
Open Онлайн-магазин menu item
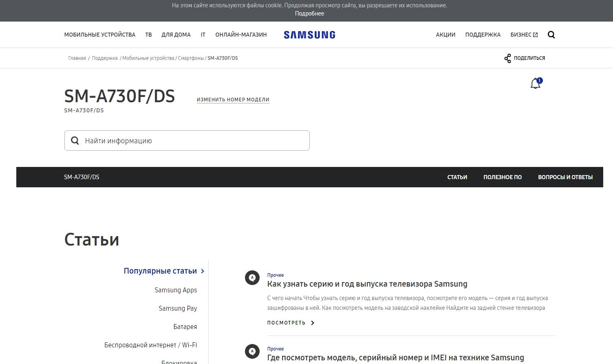point(241,35)
